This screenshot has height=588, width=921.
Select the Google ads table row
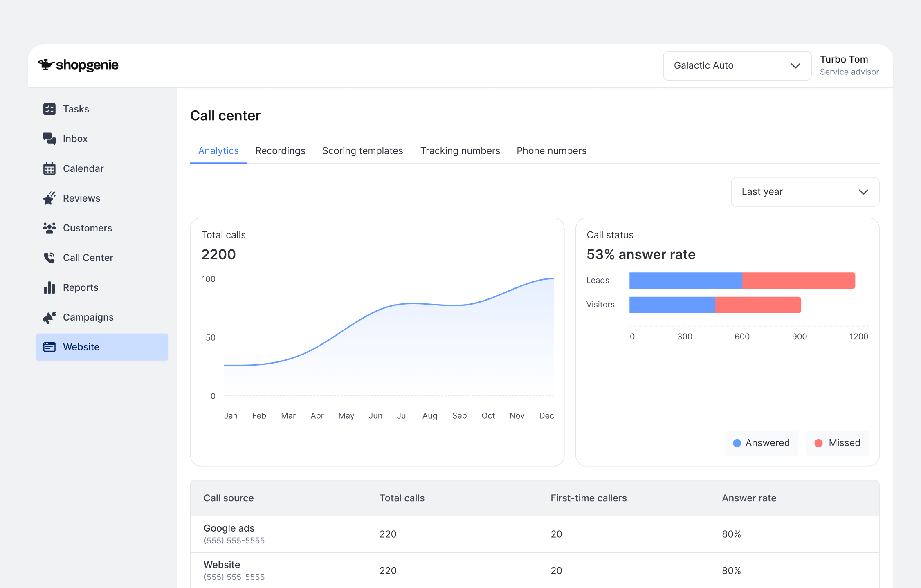[x=535, y=534]
